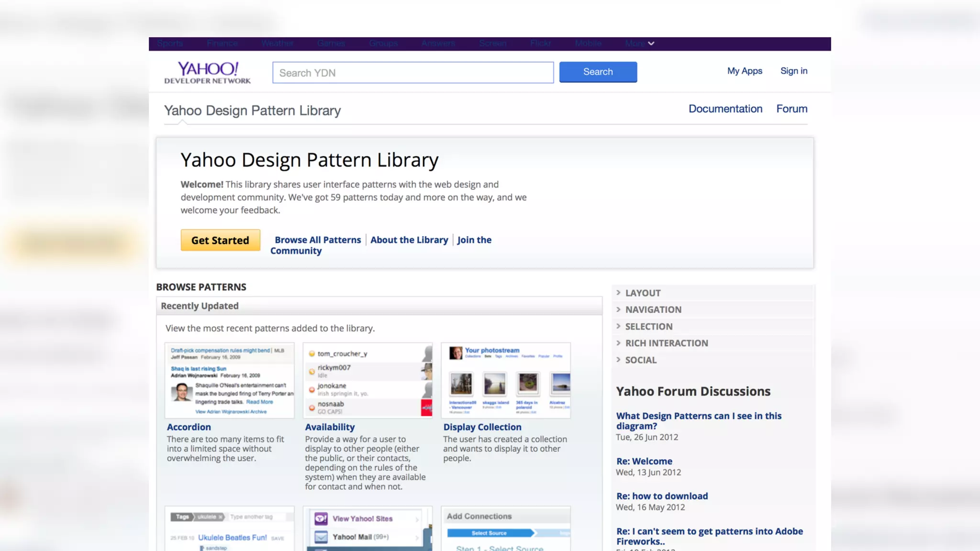Viewport: 980px width, 551px height.
Task: Open 'What Design Patterns can I see' forum post
Action: [699, 421]
